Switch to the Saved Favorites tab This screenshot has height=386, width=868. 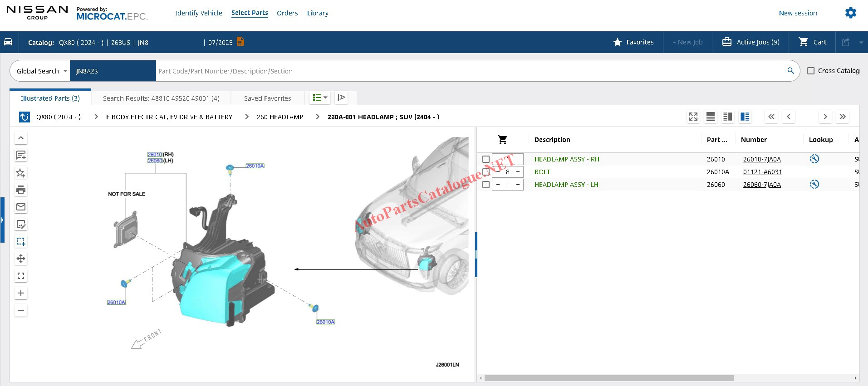pyautogui.click(x=267, y=98)
